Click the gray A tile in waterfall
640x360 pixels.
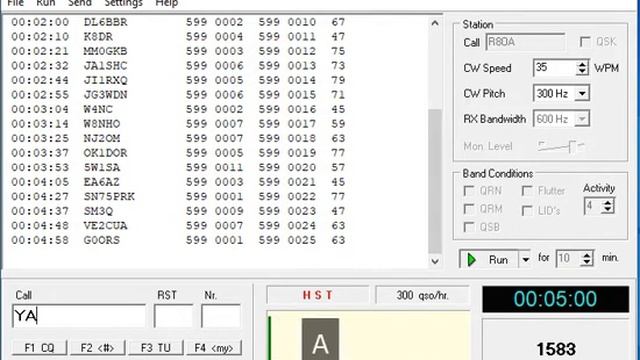point(320,340)
